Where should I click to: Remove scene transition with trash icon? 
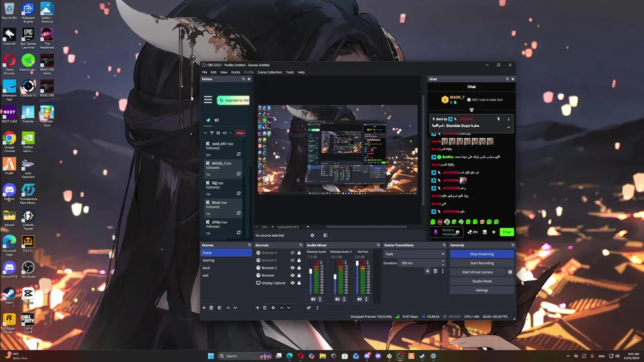point(435,271)
